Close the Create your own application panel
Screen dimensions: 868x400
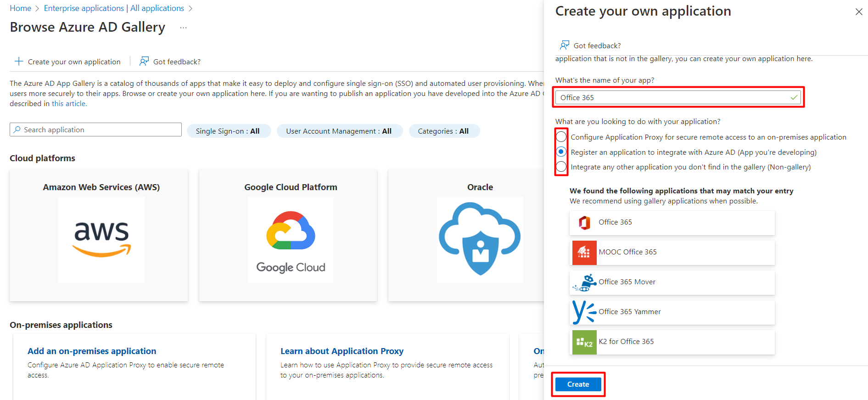pos(859,12)
